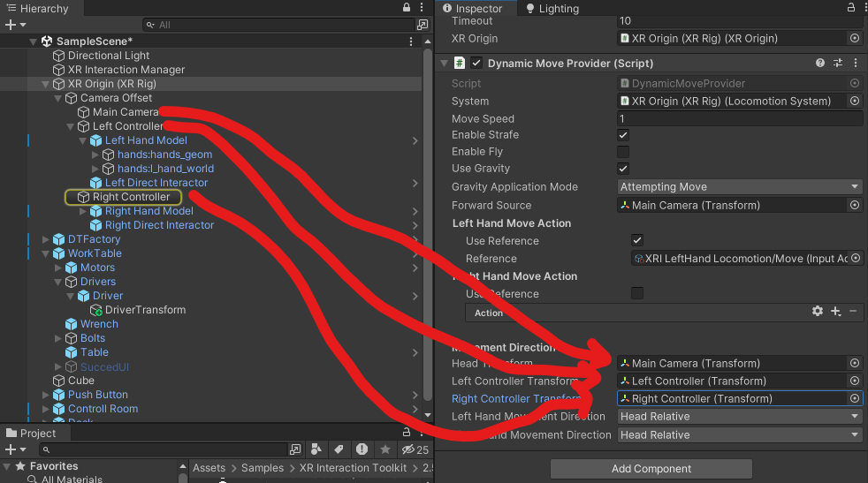Expand the Push Button tree node

click(x=45, y=395)
